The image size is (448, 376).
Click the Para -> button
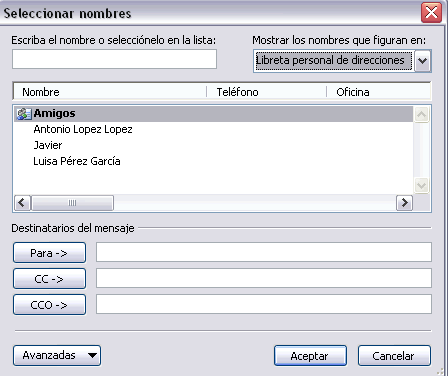coord(49,253)
